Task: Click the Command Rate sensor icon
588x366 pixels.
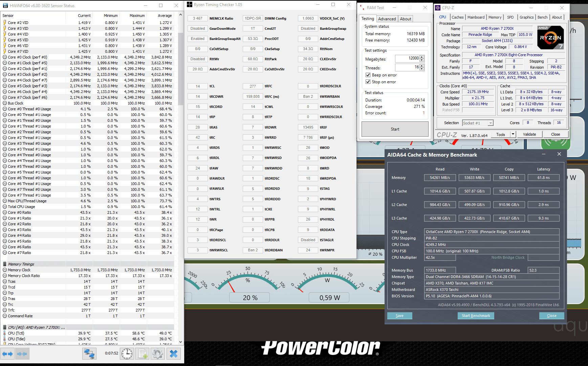Action: (5, 316)
